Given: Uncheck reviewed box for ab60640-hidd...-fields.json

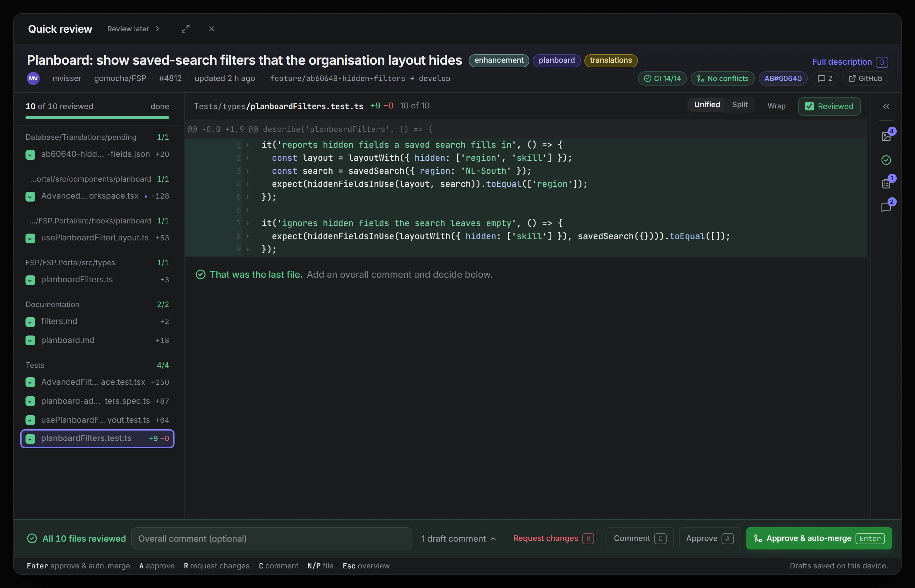Looking at the screenshot, I should [x=30, y=155].
